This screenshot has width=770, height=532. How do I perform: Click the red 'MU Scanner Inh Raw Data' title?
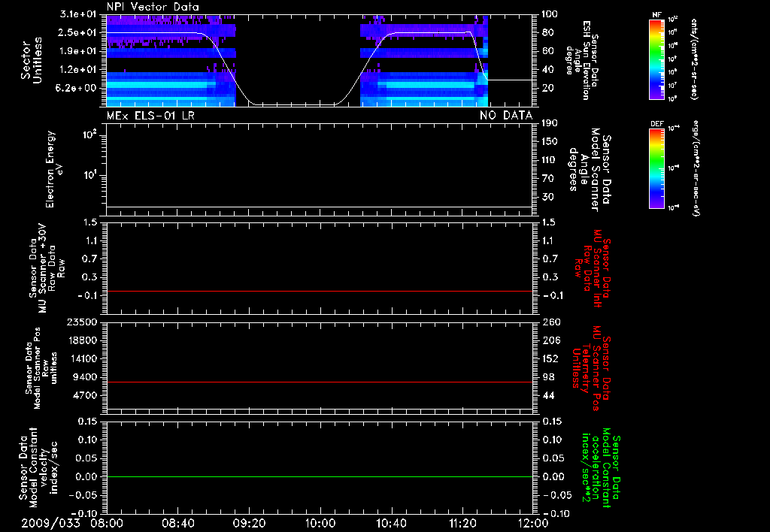click(593, 268)
